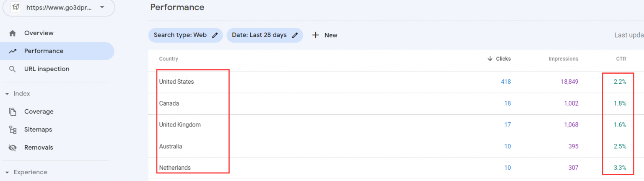Click United Kingdom's 17 clicks value

(507, 125)
